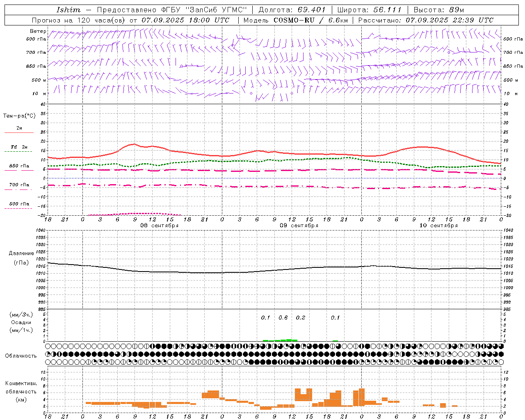The height and width of the screenshot is (420, 525).
Task: Click the dashed line sample under "500 гПа" legend
Action: tap(18, 209)
